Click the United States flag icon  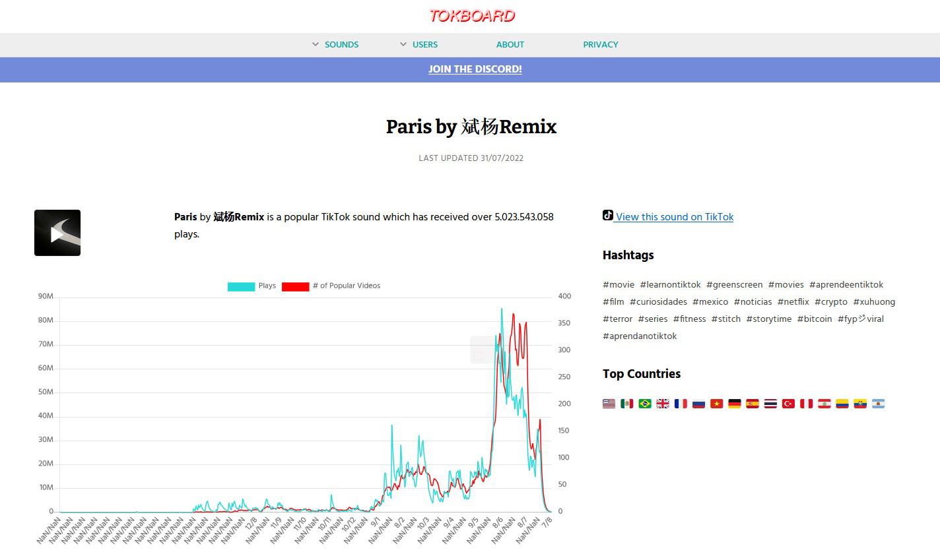609,404
